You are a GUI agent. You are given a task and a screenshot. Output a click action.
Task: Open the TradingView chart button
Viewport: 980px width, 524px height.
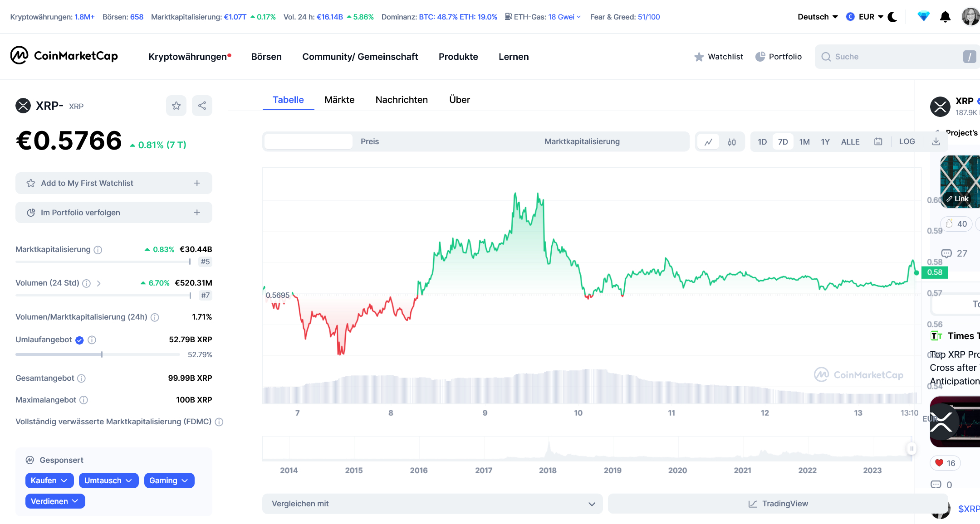click(x=778, y=504)
